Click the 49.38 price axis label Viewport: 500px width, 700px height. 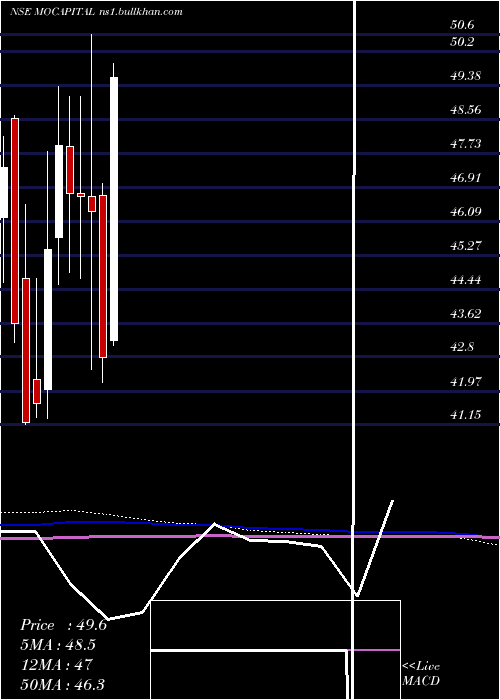465,75
